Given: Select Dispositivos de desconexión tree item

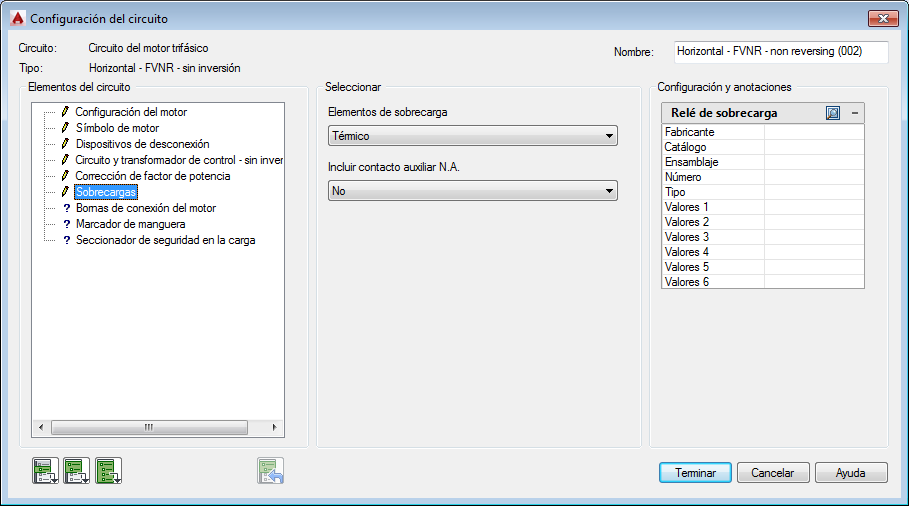Looking at the screenshot, I should pyautogui.click(x=142, y=144).
